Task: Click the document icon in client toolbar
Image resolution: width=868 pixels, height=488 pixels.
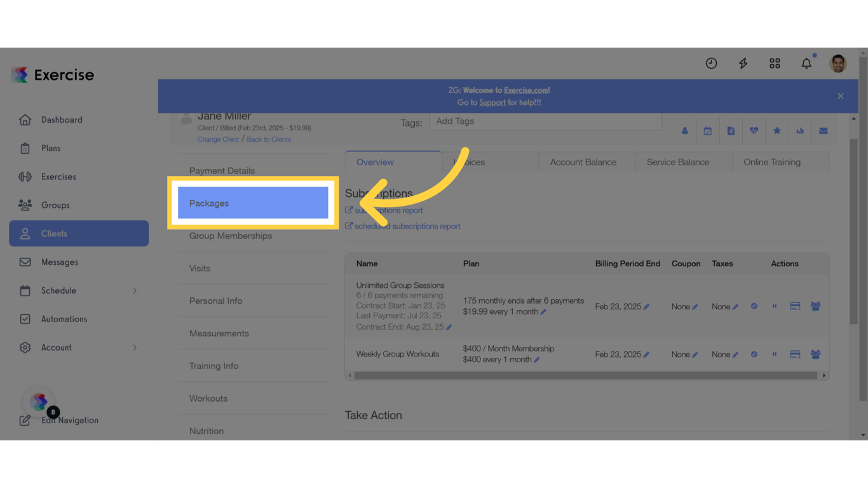Action: [731, 131]
